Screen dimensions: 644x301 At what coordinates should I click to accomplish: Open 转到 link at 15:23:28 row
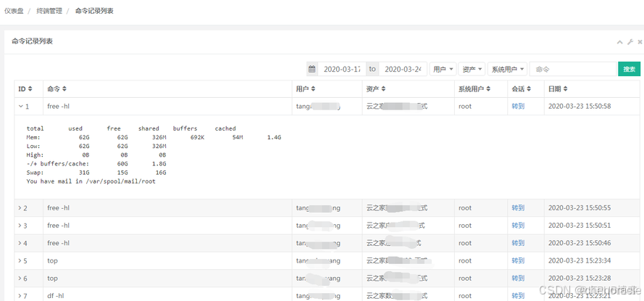518,279
